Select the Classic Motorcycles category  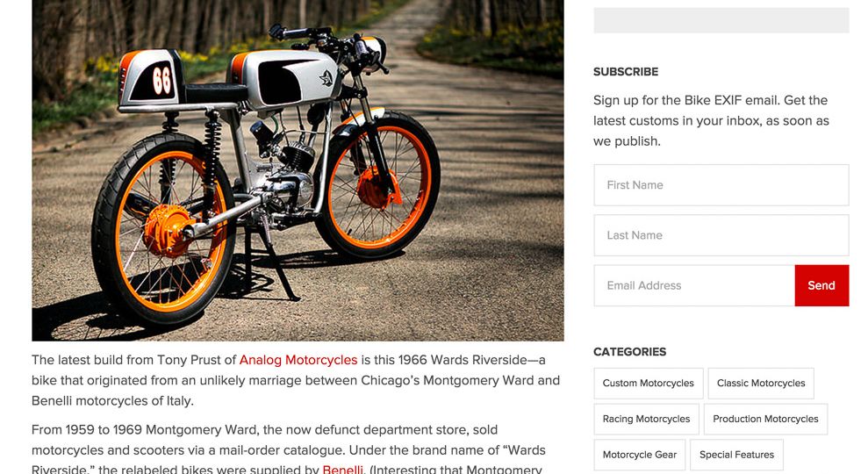point(761,384)
